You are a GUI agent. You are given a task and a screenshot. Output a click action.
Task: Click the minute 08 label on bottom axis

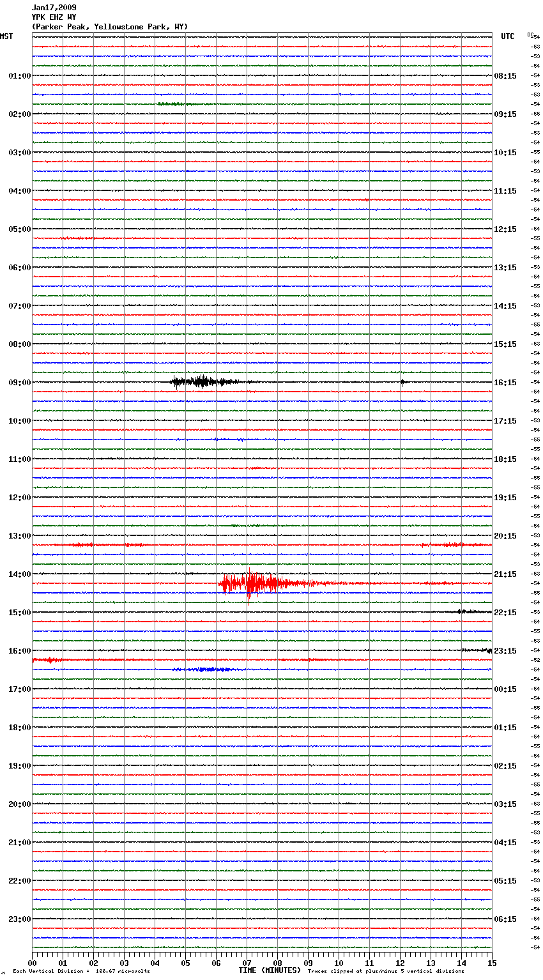[277, 963]
